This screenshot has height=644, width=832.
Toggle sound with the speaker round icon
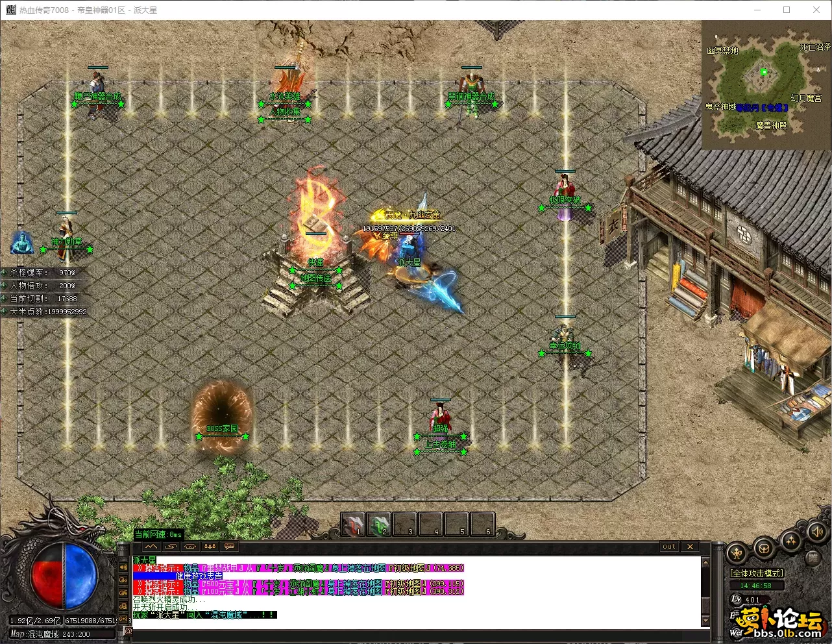(816, 532)
